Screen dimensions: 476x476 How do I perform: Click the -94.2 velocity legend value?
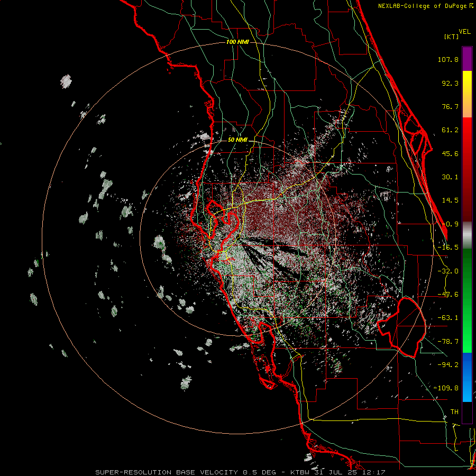click(448, 365)
